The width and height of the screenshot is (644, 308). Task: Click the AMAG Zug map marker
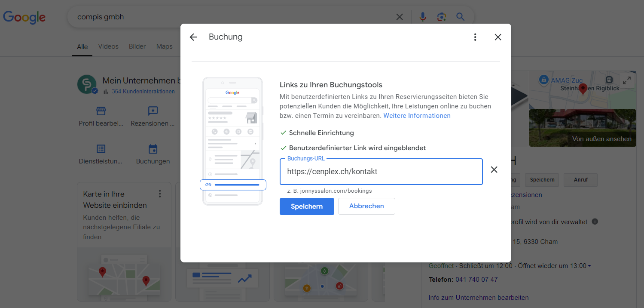tap(543, 80)
